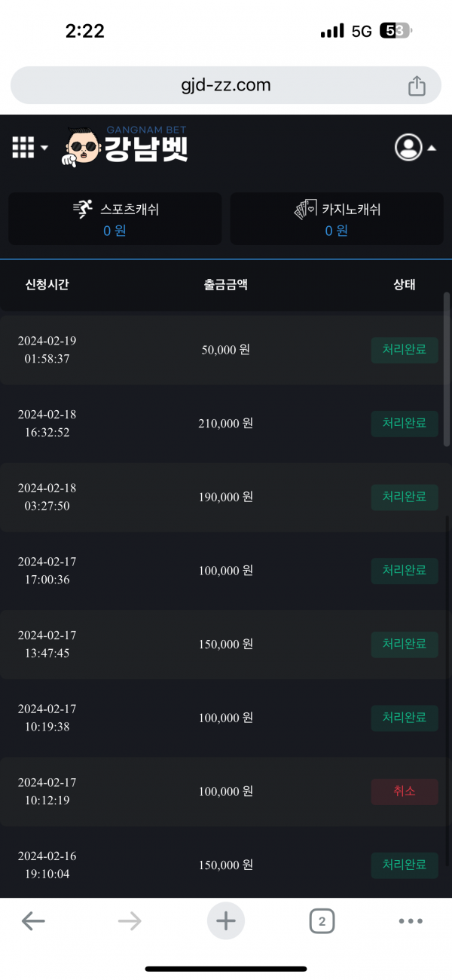Tap the share icon in address bar
This screenshot has width=452, height=980.
[417, 86]
